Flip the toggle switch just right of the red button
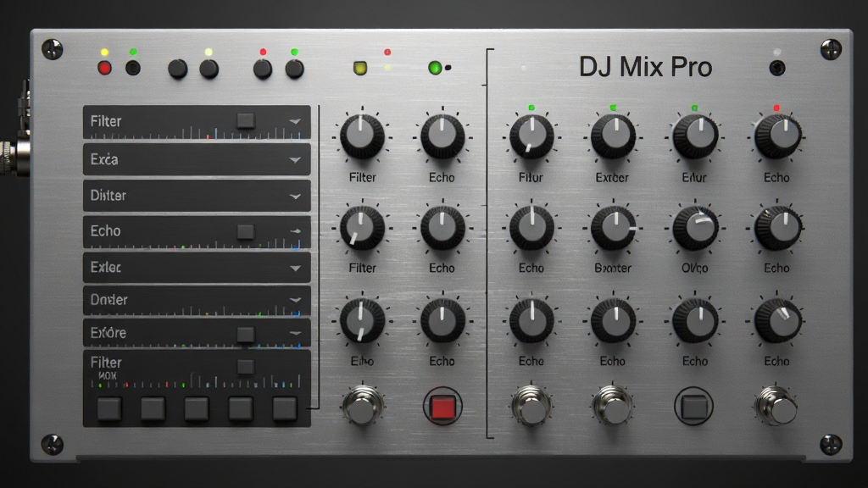868x488 pixels. [x=531, y=406]
